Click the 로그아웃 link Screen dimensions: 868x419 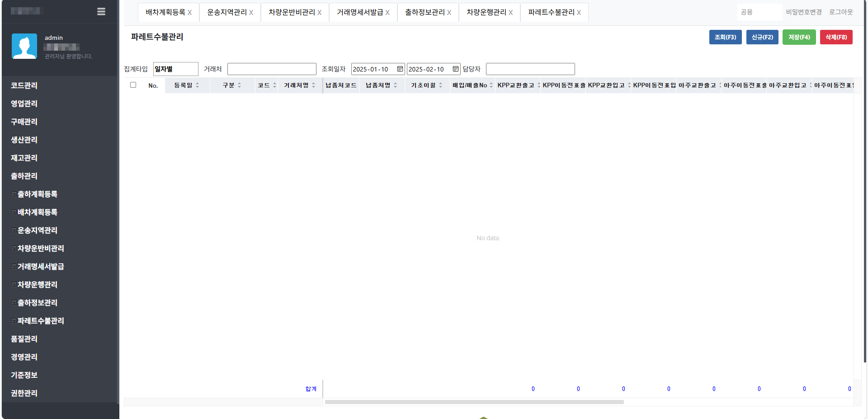pyautogui.click(x=840, y=12)
